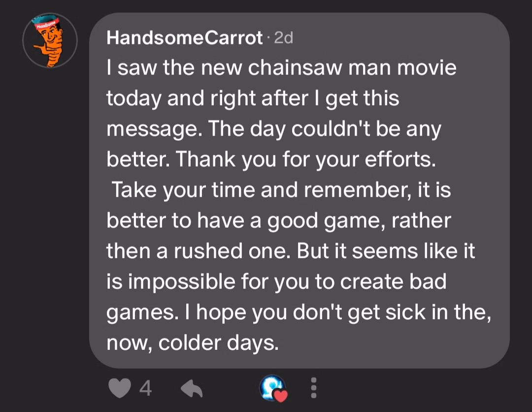Viewport: 532px width, 412px height.
Task: Click the 2d timestamp
Action: tap(283, 37)
